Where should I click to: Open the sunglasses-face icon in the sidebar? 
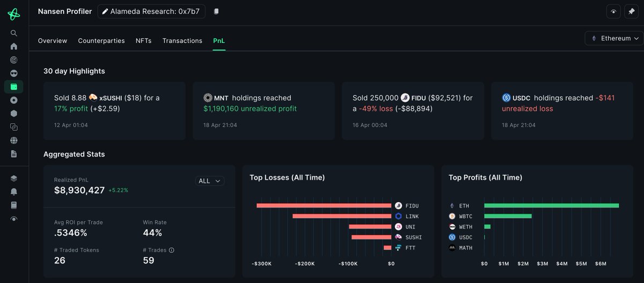click(x=14, y=73)
